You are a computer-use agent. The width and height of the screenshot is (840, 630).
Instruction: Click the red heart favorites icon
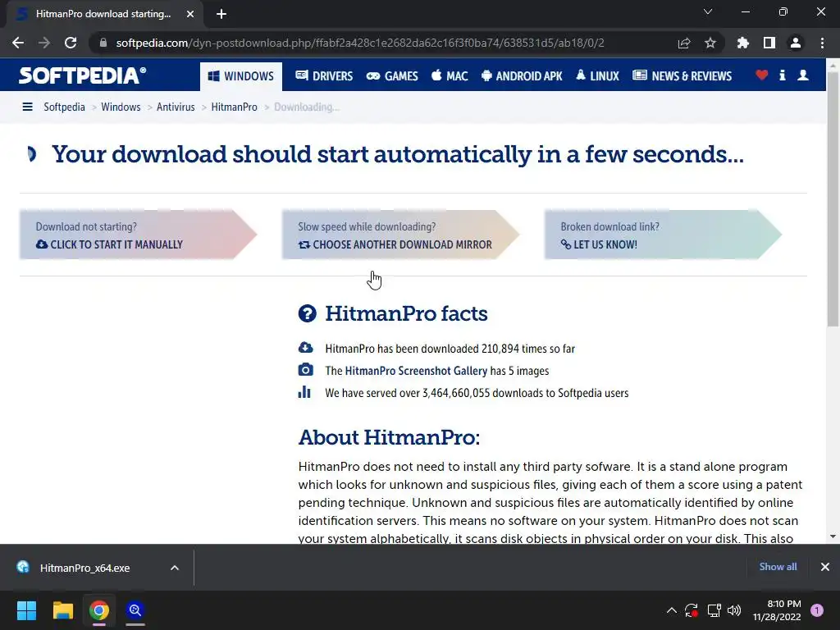[x=762, y=75]
